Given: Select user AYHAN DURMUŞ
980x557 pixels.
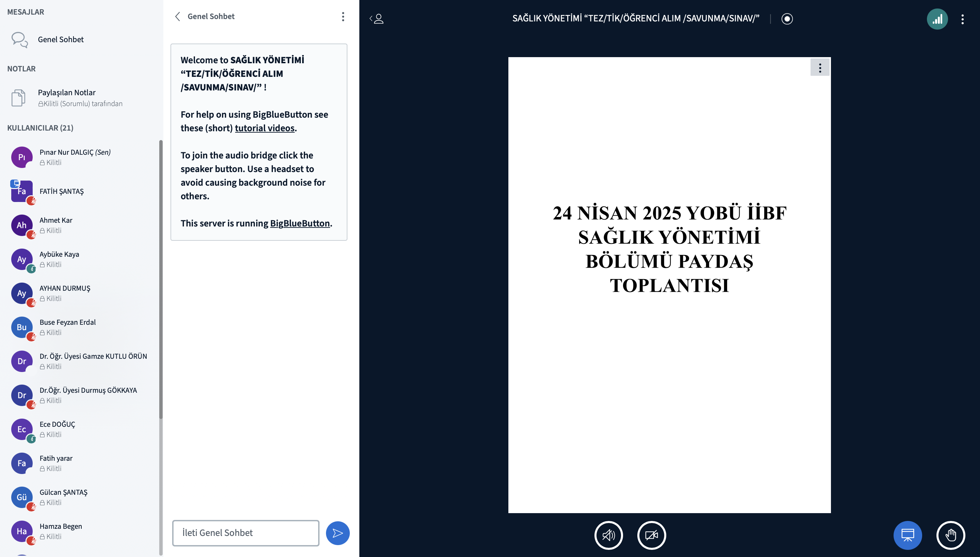Looking at the screenshot, I should point(82,293).
